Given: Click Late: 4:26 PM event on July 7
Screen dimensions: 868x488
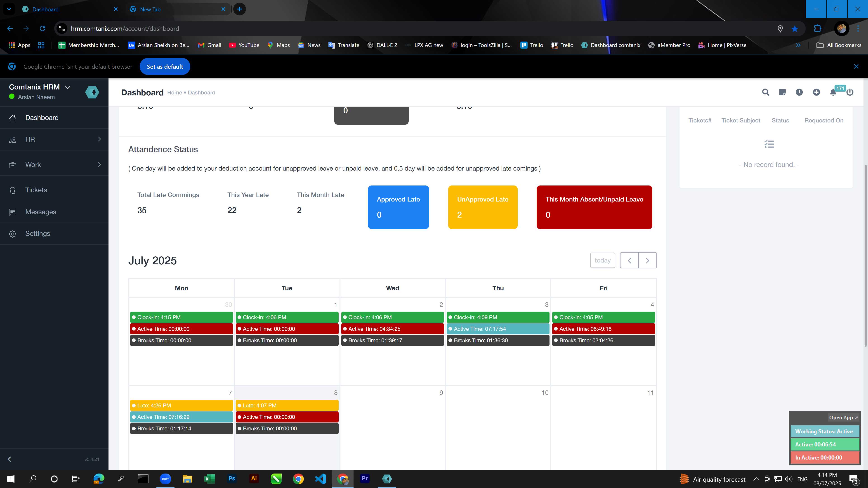Looking at the screenshot, I should point(181,406).
